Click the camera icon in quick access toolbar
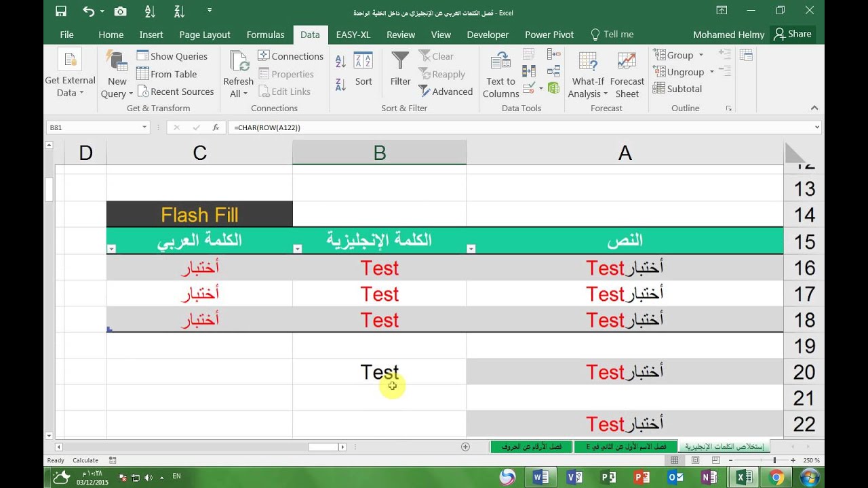 (121, 11)
